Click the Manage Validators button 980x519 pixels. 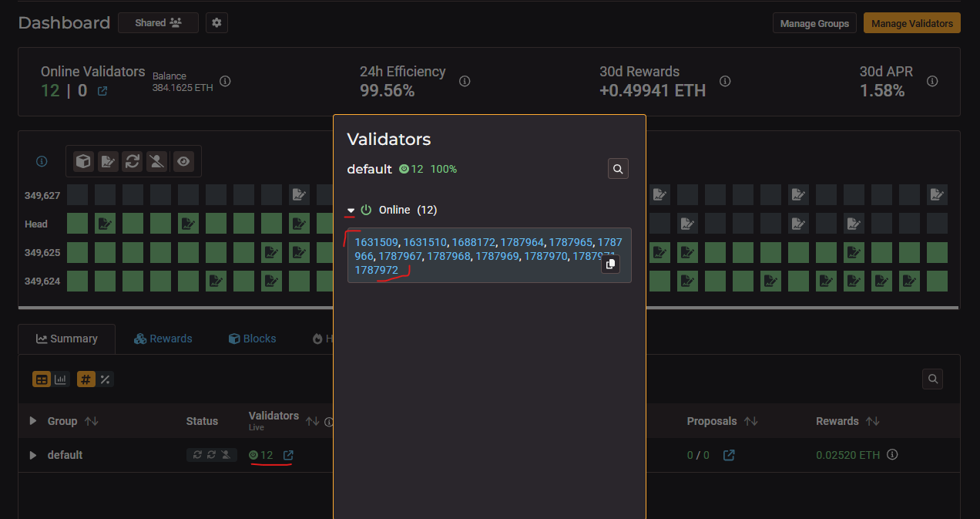pos(911,23)
